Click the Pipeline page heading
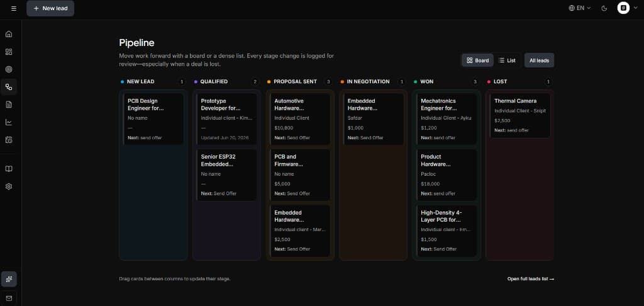This screenshot has width=644, height=306. [x=136, y=43]
